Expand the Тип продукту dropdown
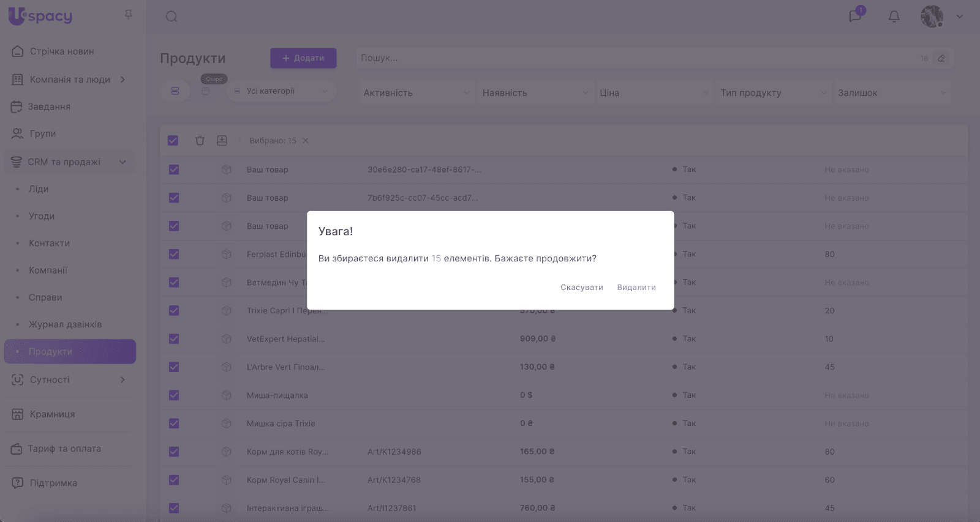 click(x=773, y=93)
